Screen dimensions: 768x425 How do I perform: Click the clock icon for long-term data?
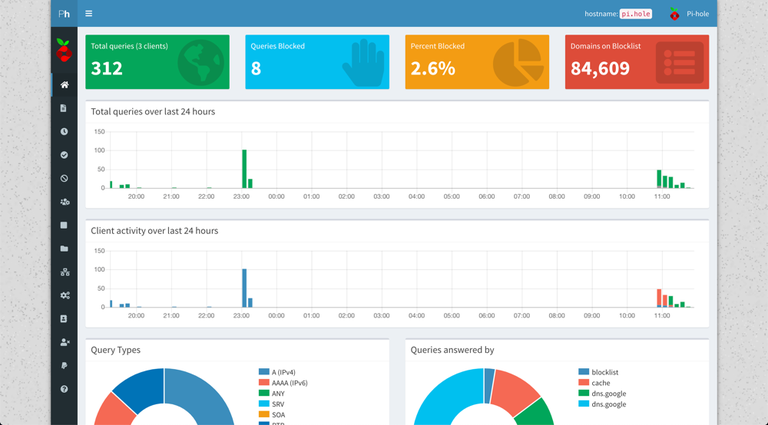(64, 131)
